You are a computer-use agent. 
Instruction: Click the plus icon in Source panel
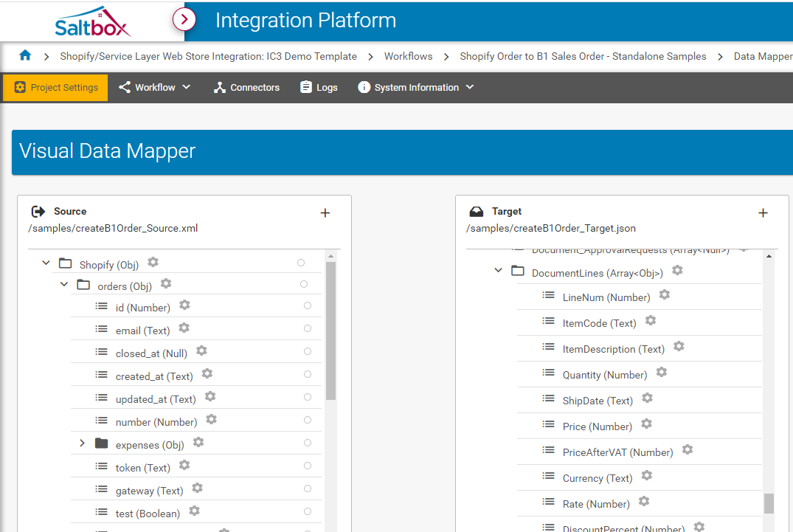pos(325,213)
